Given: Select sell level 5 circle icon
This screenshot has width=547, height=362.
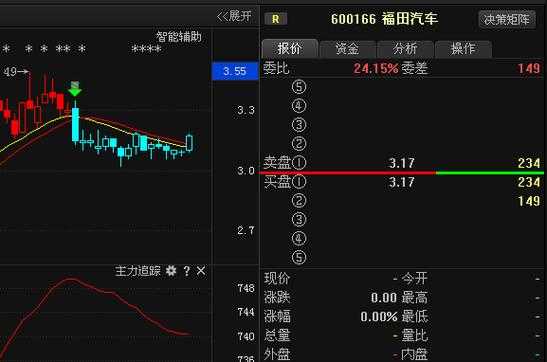Looking at the screenshot, I should click(x=299, y=87).
